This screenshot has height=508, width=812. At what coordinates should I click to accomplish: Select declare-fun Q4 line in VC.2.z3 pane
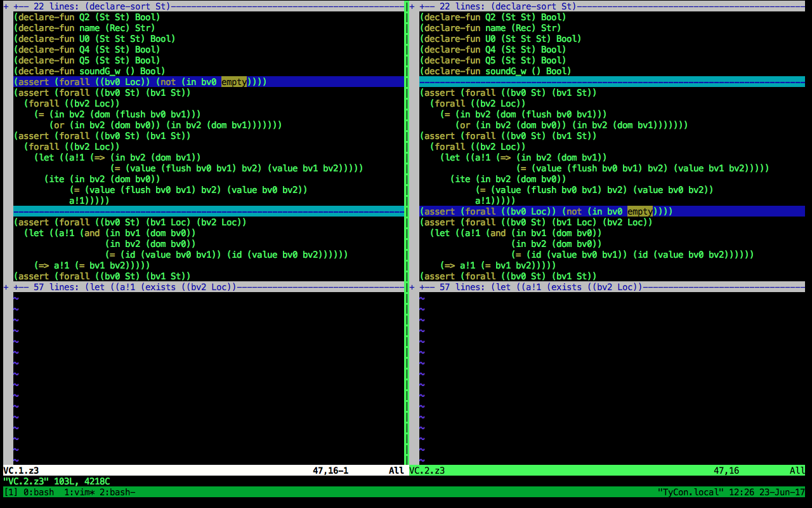point(493,50)
